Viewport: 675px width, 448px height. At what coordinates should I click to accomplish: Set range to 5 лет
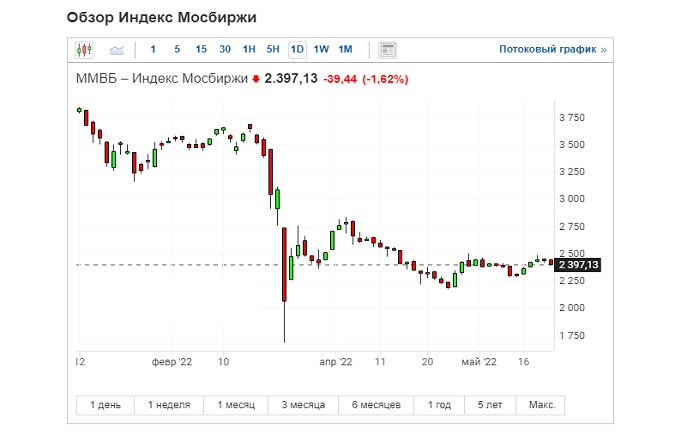(490, 405)
